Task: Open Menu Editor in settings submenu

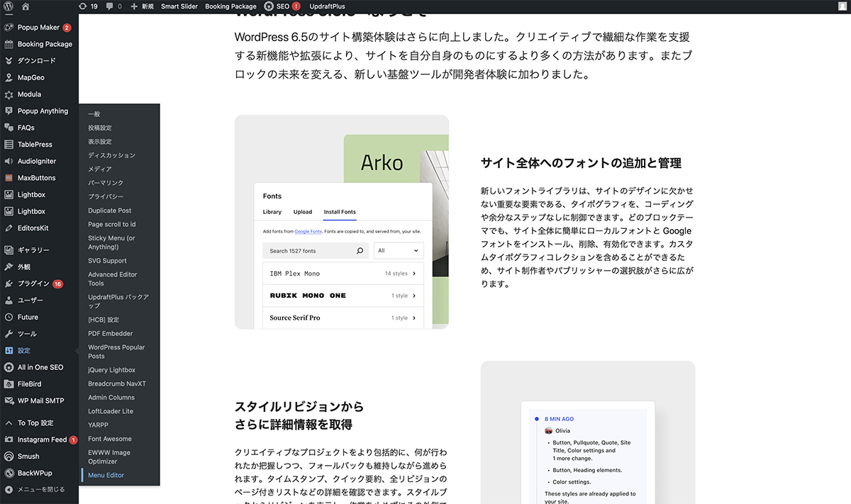Action: (x=106, y=475)
